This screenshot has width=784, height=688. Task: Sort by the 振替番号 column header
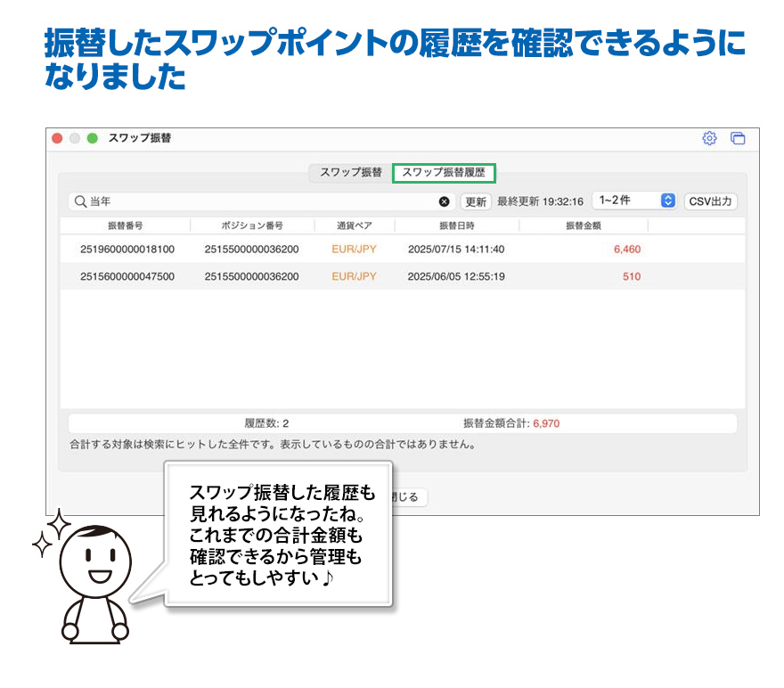click(x=125, y=225)
